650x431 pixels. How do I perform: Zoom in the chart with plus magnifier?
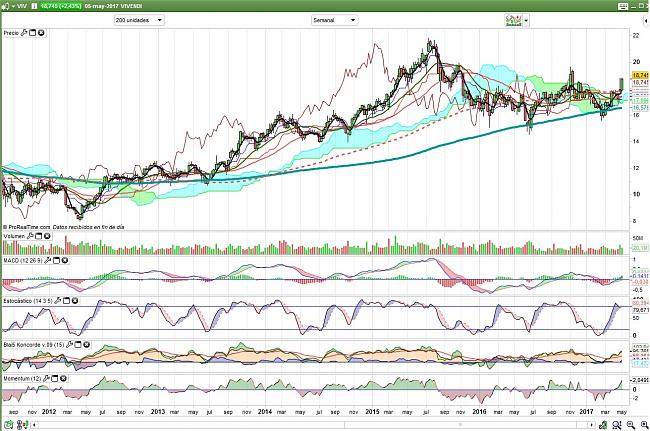point(644,425)
